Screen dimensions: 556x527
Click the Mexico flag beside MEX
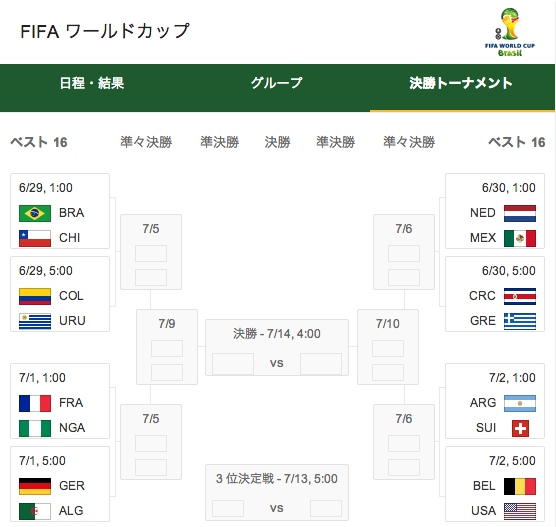(x=520, y=238)
